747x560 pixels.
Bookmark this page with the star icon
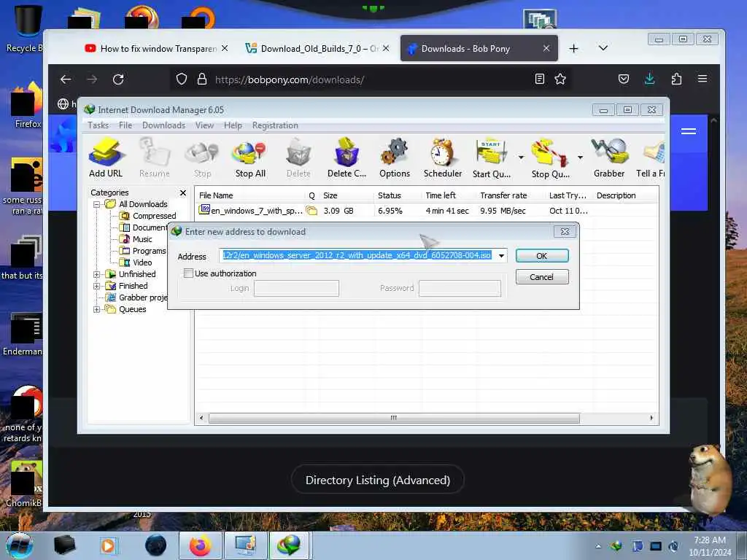(560, 79)
